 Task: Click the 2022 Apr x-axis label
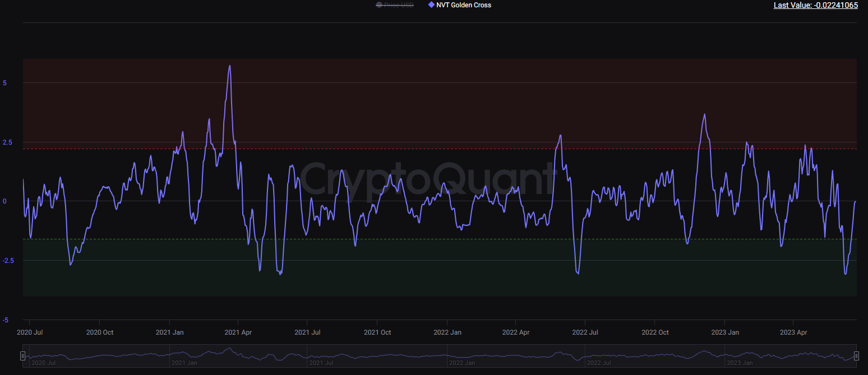(516, 332)
